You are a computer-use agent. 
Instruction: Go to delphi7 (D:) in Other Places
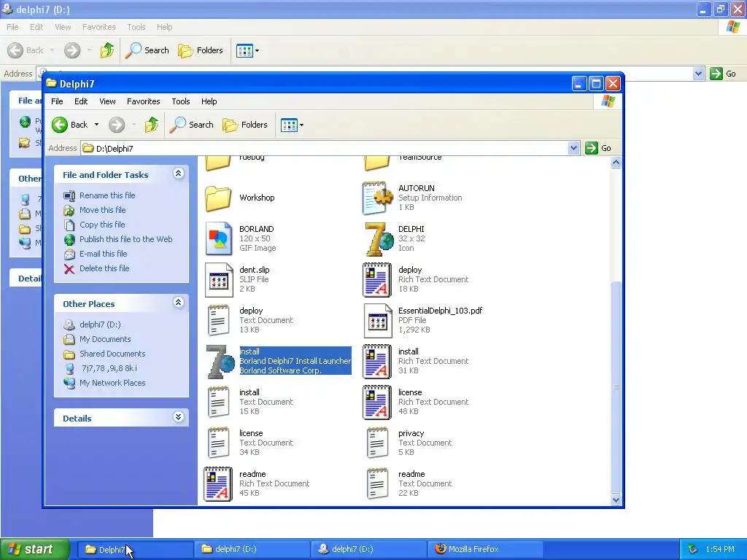click(x=100, y=324)
